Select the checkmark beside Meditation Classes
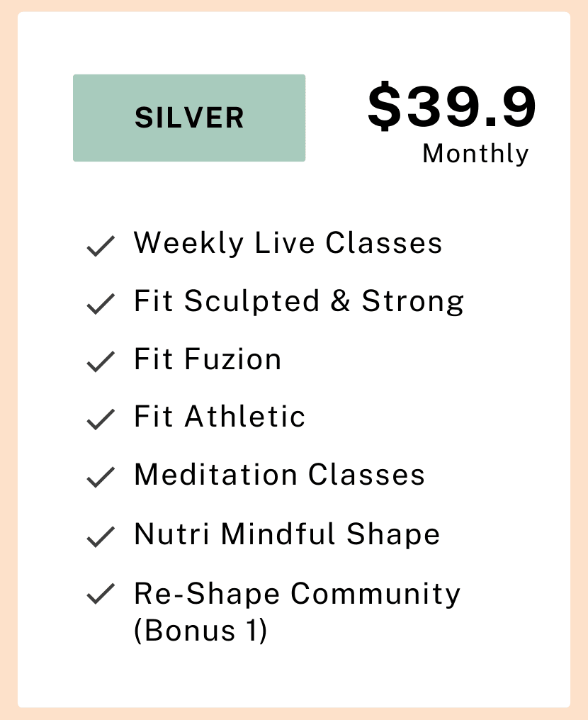 click(x=101, y=477)
